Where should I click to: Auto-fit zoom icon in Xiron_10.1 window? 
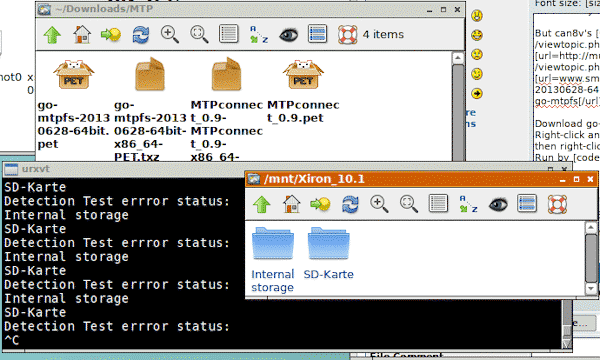tap(409, 204)
